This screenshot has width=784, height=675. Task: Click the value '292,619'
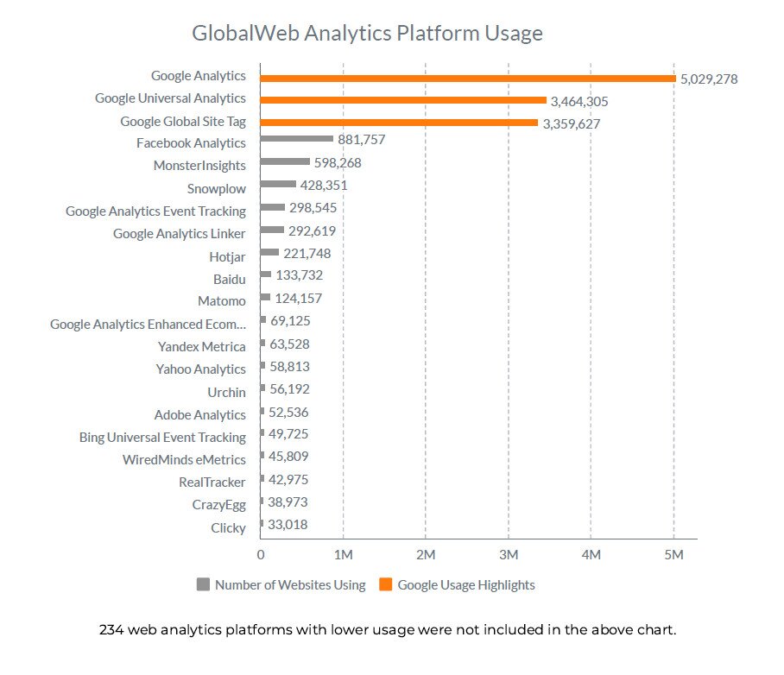[312, 231]
